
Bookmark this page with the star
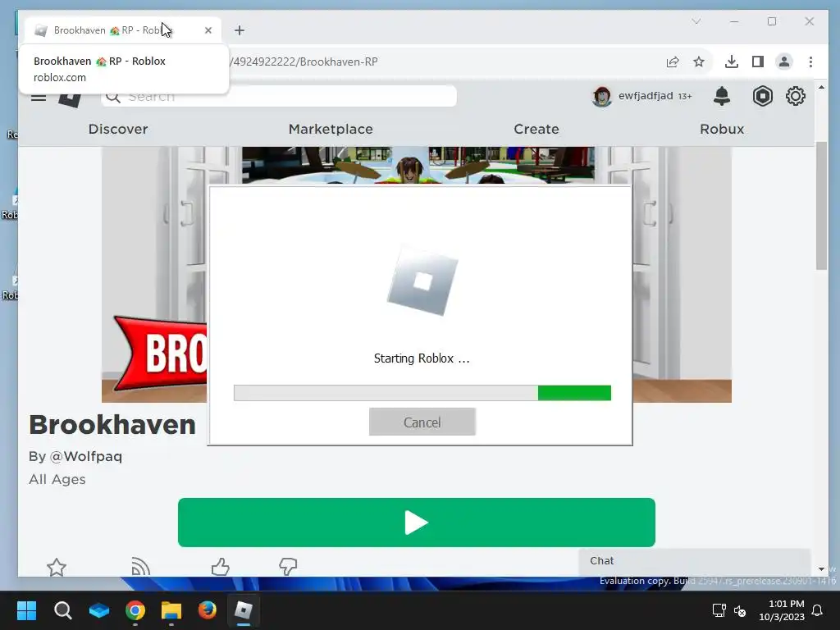click(x=699, y=62)
